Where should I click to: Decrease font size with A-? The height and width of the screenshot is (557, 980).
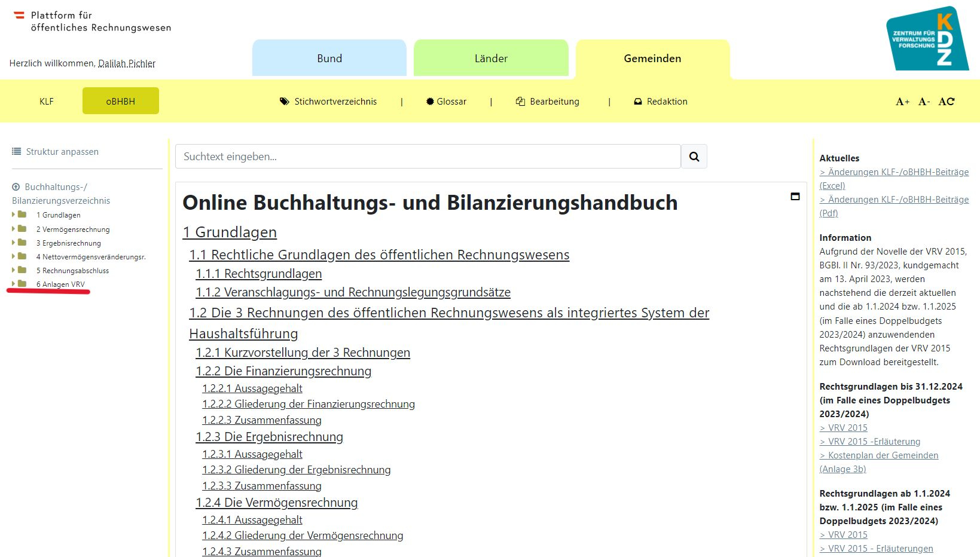(924, 102)
